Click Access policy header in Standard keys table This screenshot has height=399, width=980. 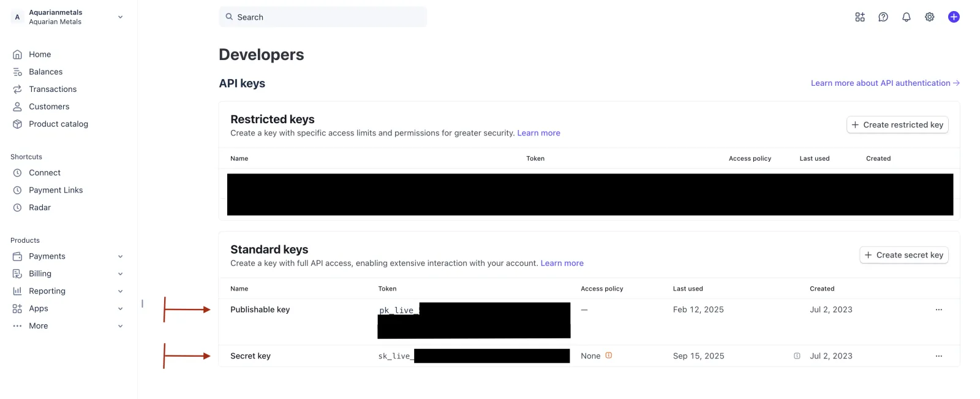pos(601,289)
